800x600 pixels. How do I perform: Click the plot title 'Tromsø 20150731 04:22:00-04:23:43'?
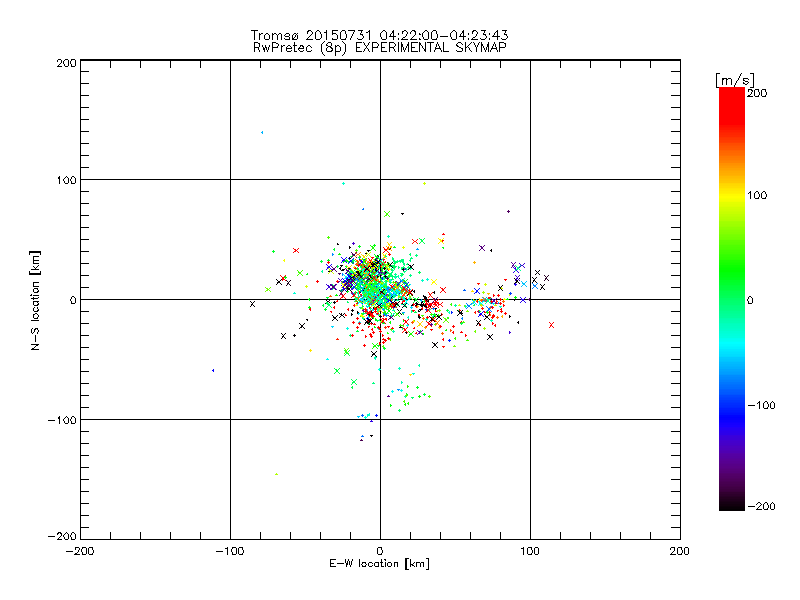click(379, 35)
